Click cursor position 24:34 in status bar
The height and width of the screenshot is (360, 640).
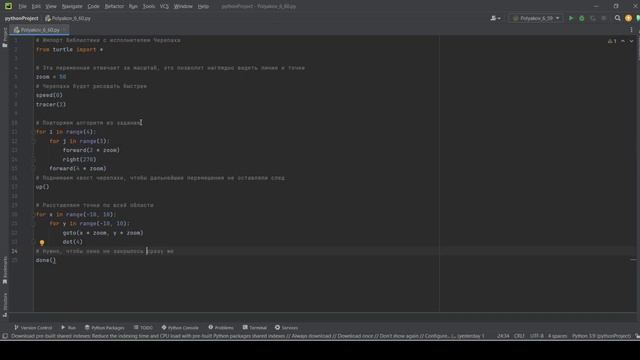coord(503,336)
